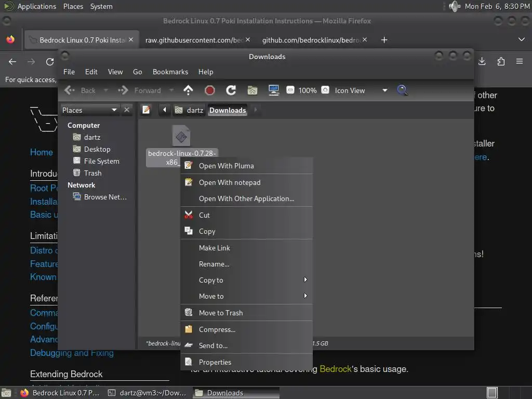Select Desktop in Places sidebar
Screen dimensions: 532x399
point(97,149)
